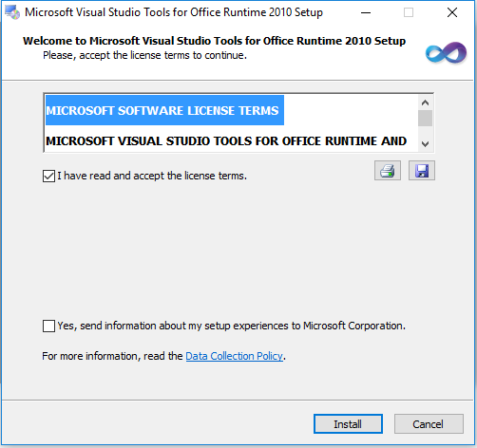Click the license text scrollbar thumb

click(x=425, y=119)
